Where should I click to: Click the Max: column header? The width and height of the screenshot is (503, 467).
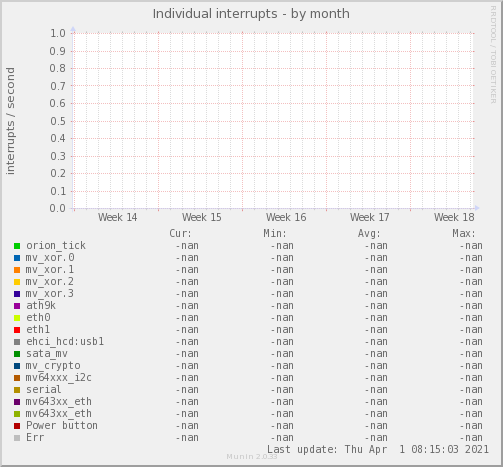click(464, 233)
